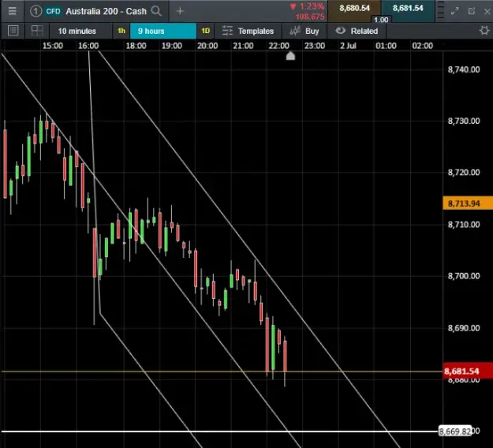
Task: Add a new chart with plus icon
Action: point(180,11)
